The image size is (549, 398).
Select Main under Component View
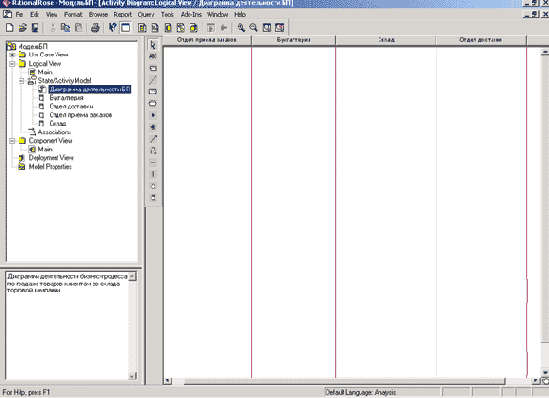45,149
